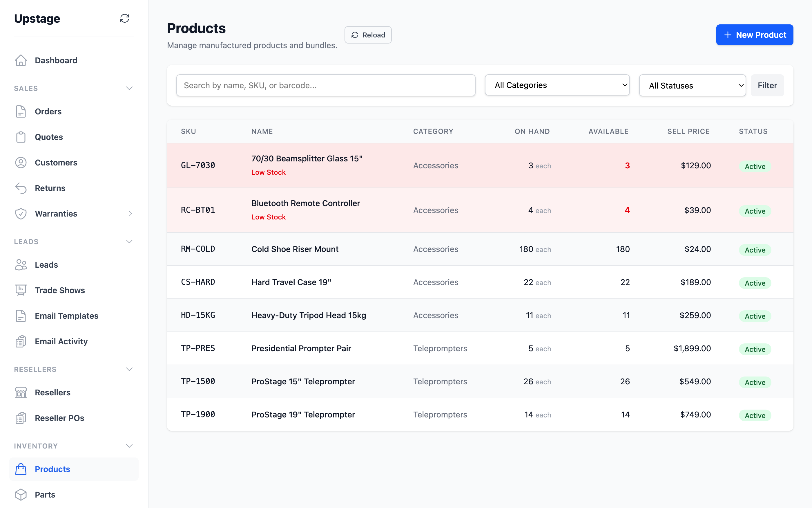Go to the Parts page
812x508 pixels.
[x=74, y=495]
